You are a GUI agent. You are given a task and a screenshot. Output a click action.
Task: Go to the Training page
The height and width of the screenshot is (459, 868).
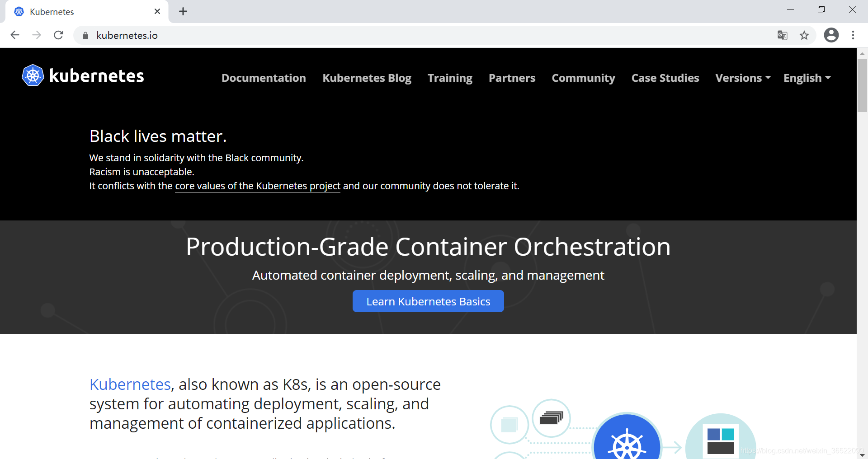coord(450,78)
